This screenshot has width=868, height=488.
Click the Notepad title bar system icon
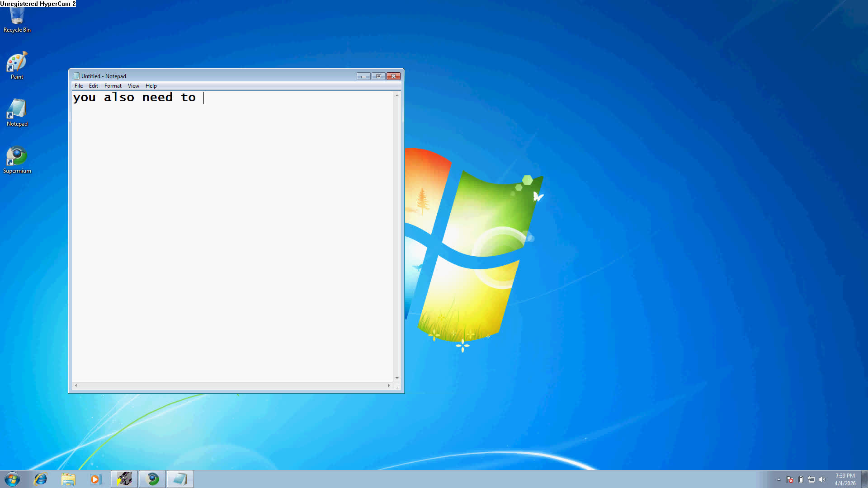tap(76, 76)
